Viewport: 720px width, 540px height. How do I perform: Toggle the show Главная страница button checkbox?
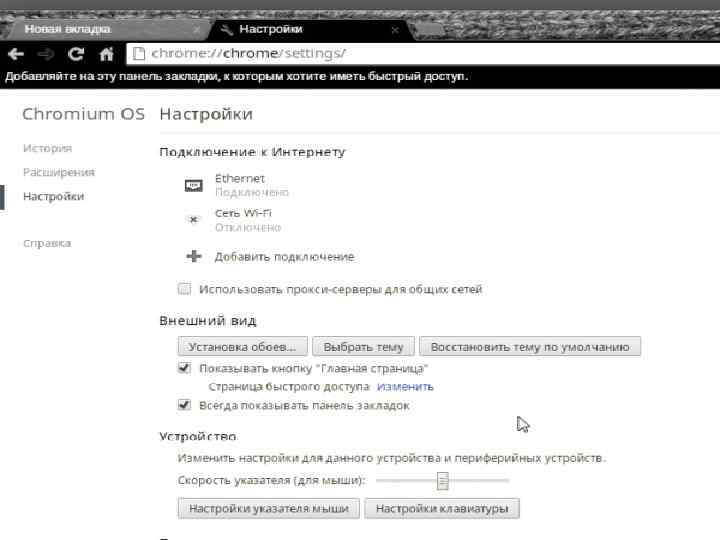184,368
